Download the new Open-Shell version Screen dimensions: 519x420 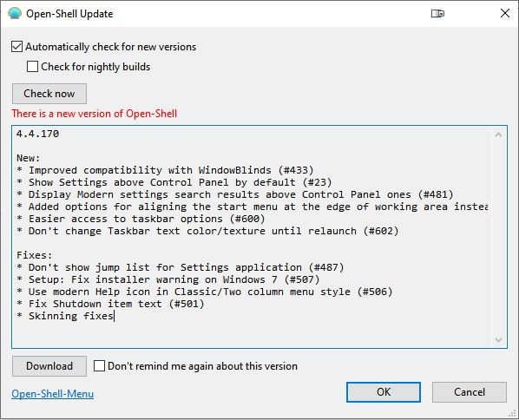49,366
